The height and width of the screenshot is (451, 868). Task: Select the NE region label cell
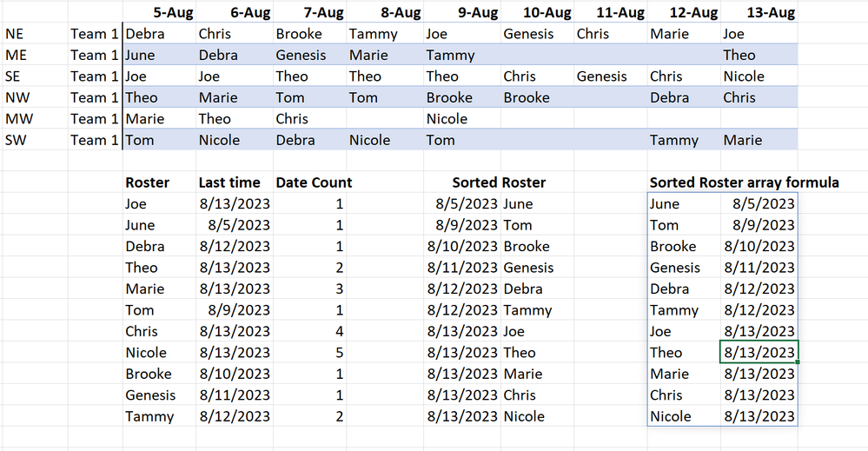coord(35,34)
